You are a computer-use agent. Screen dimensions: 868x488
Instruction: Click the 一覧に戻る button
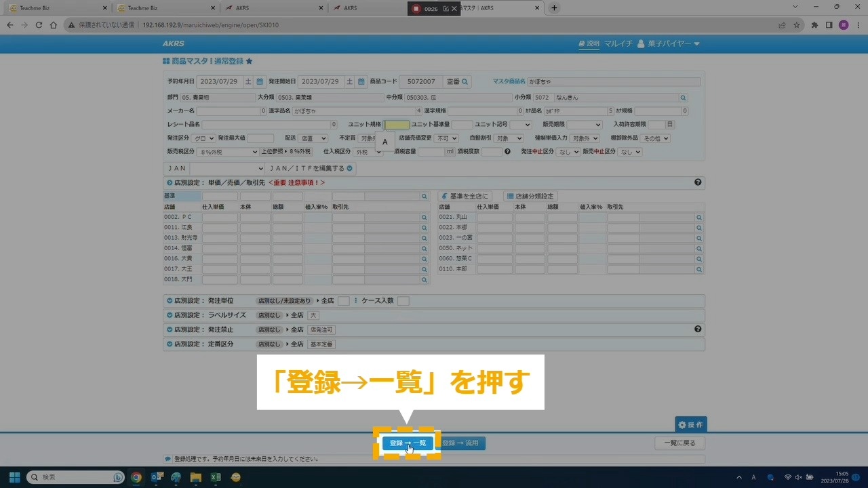point(679,443)
